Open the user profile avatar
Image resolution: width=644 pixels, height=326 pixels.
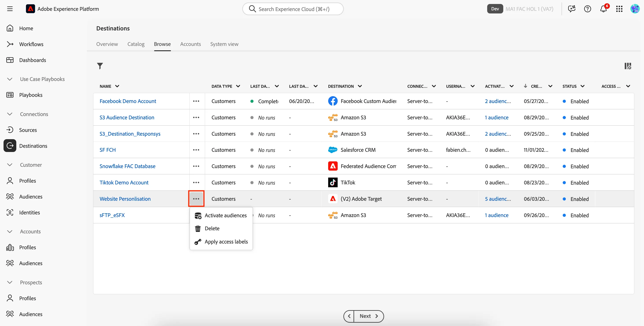click(635, 9)
